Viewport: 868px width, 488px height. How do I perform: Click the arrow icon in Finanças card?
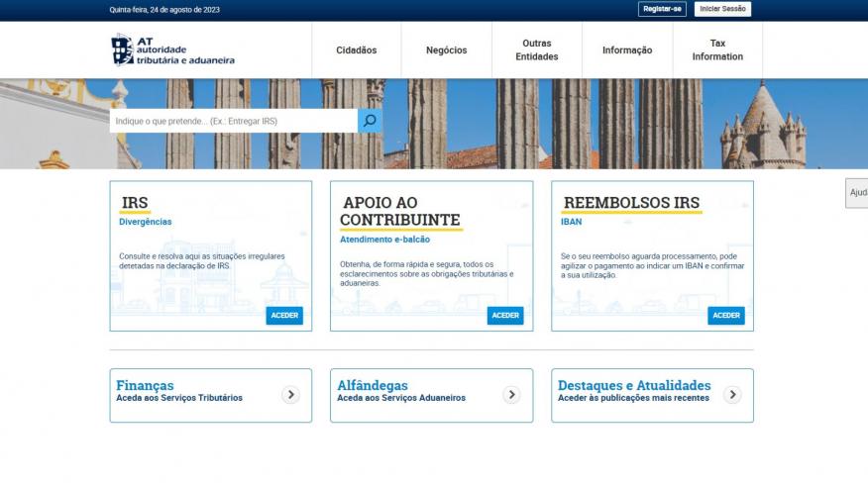point(290,395)
